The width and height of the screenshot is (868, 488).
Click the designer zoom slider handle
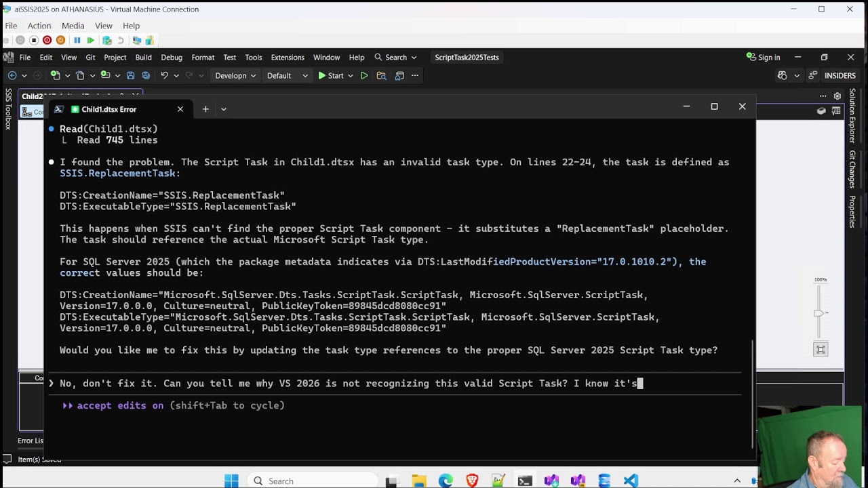click(818, 313)
